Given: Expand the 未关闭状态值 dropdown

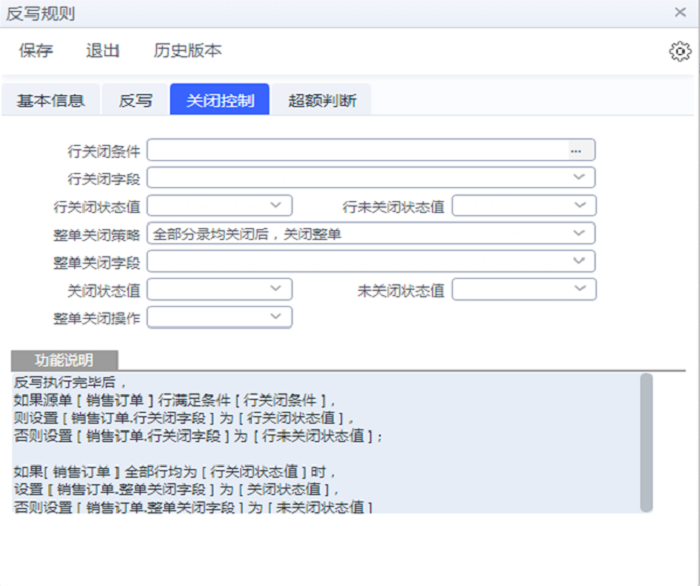Looking at the screenshot, I should pos(580,289).
